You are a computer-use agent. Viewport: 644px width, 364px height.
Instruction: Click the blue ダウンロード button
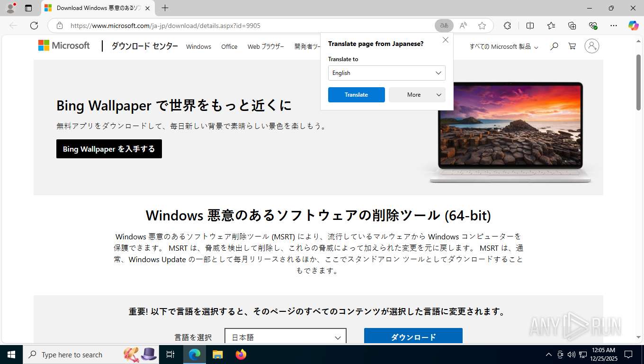click(413, 337)
